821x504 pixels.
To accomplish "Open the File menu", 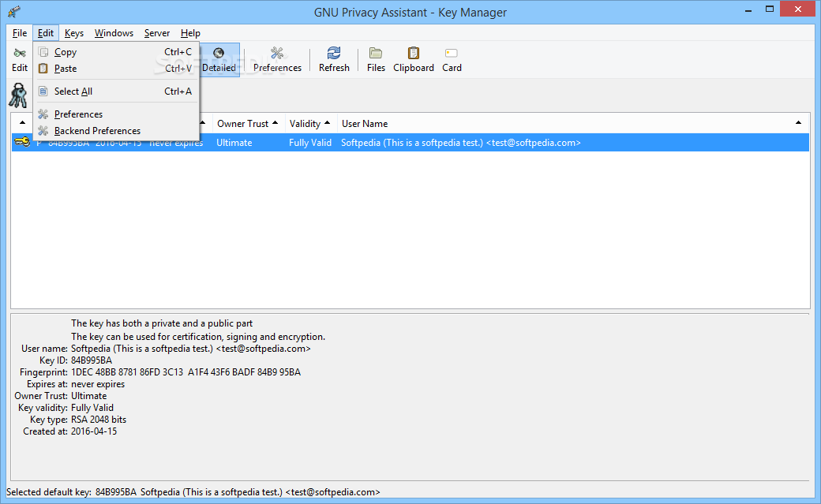I will [20, 33].
